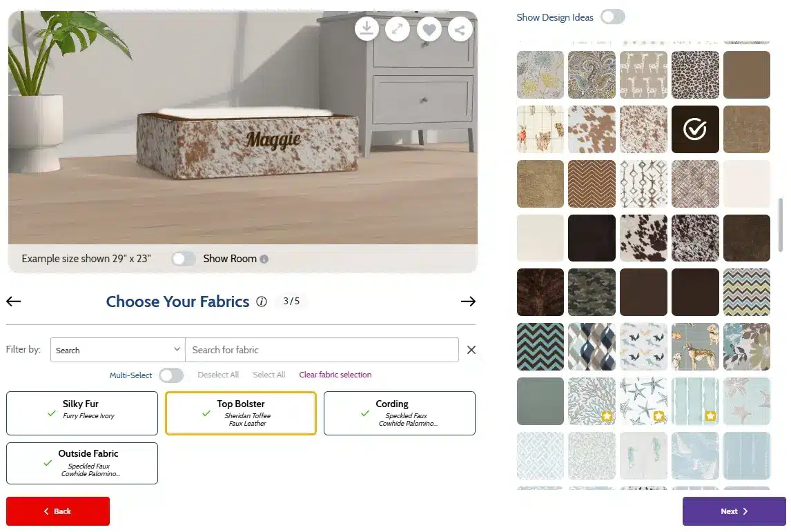Viewport: 791px width, 532px height.
Task: Add design to favorites with heart icon
Action: 429,29
